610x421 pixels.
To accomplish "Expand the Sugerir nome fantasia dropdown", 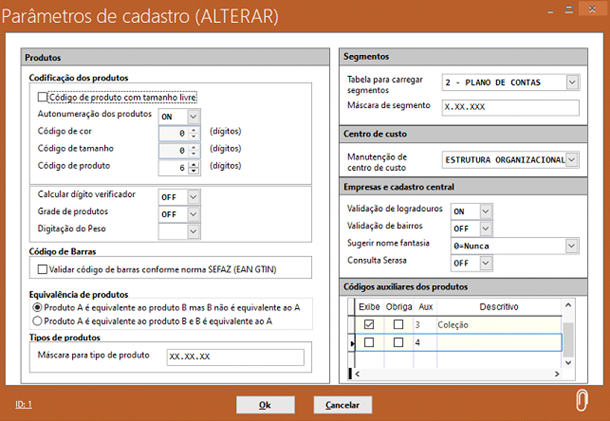I will (572, 245).
